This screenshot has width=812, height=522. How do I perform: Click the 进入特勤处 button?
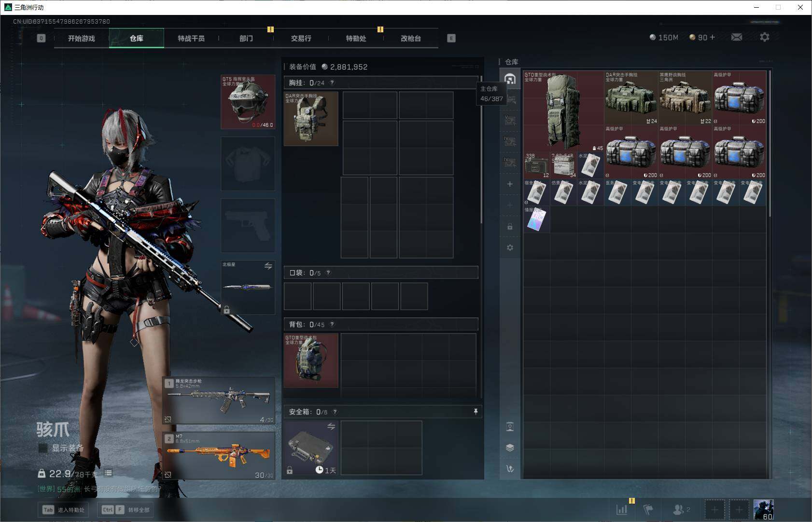pyautogui.click(x=63, y=510)
